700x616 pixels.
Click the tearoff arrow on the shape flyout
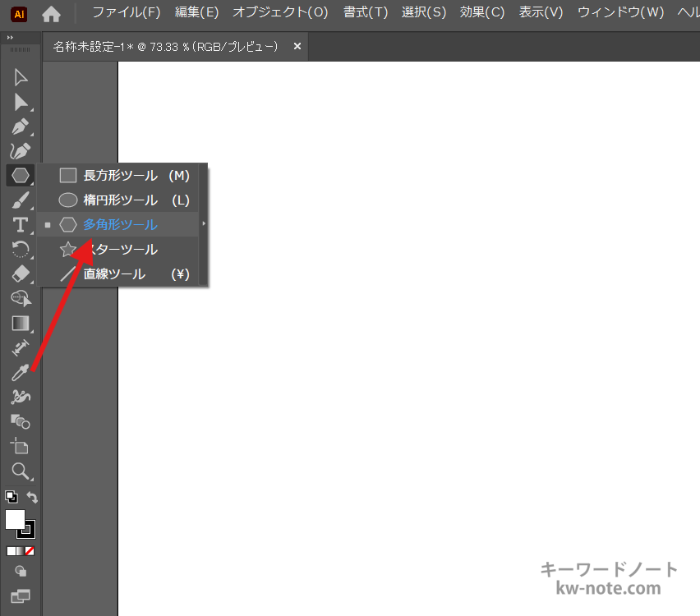204,224
